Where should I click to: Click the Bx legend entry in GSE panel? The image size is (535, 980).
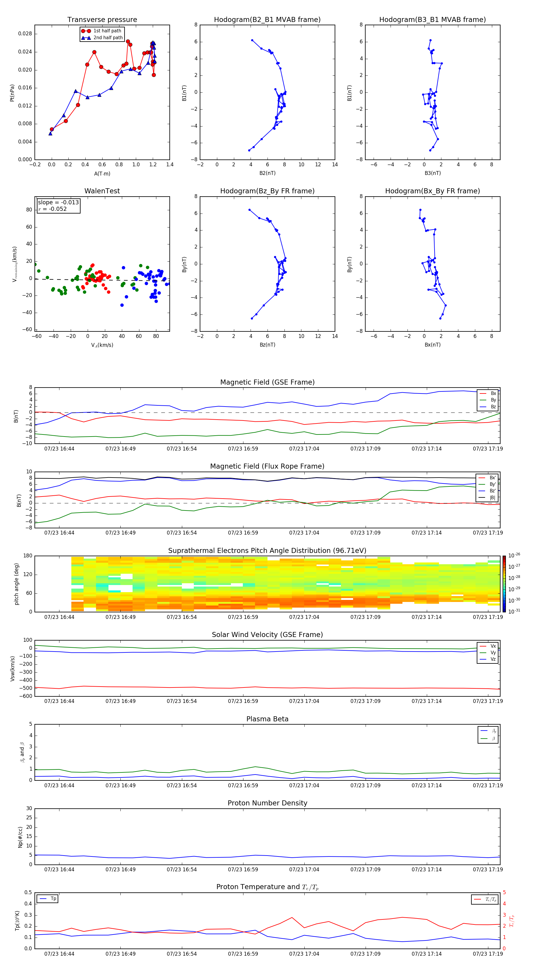point(488,393)
